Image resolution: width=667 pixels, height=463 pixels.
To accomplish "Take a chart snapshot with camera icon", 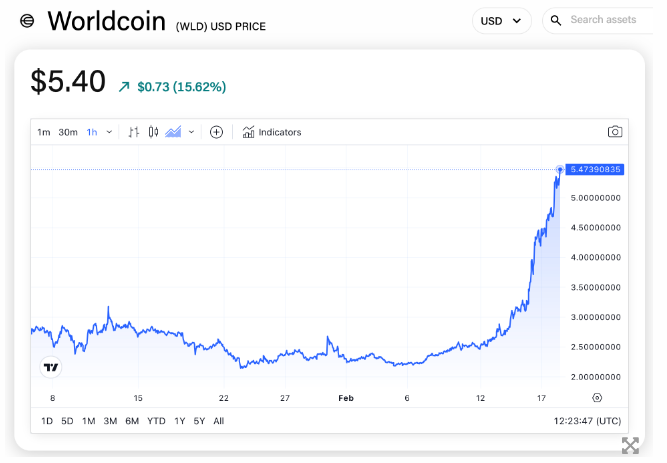I will pos(615,132).
